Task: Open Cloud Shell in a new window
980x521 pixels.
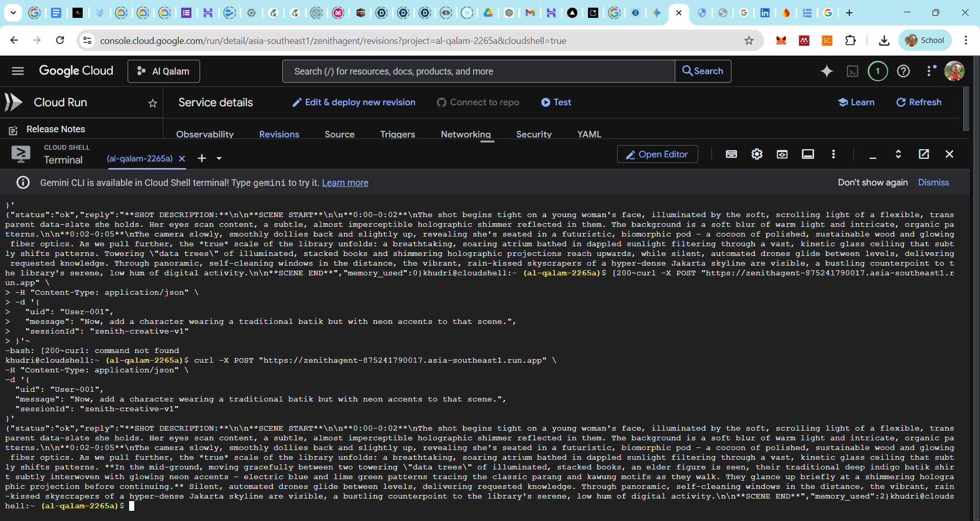Action: tap(924, 154)
